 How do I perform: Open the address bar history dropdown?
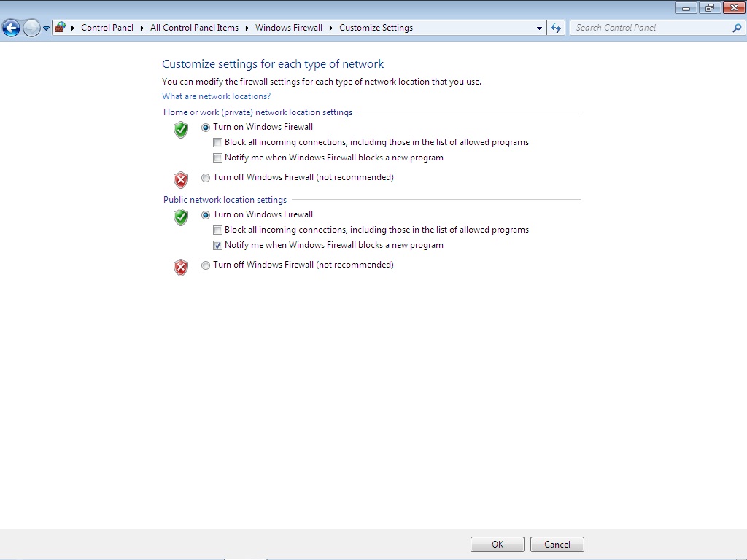[539, 28]
